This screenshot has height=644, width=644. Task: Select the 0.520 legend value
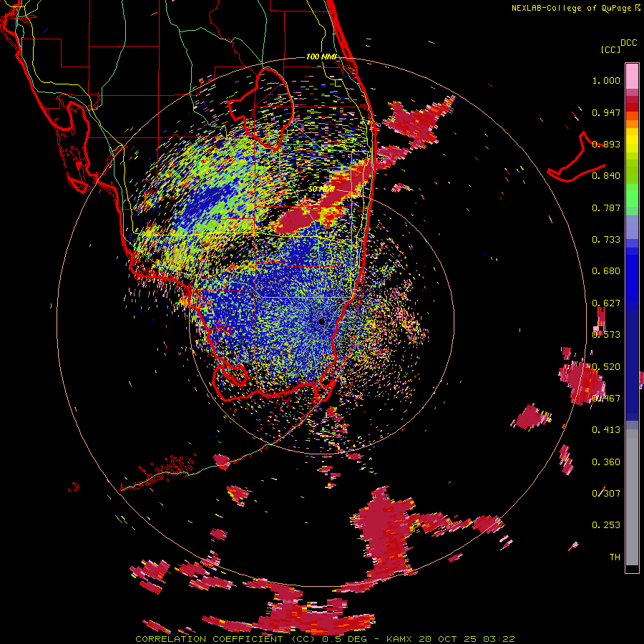pyautogui.click(x=606, y=367)
